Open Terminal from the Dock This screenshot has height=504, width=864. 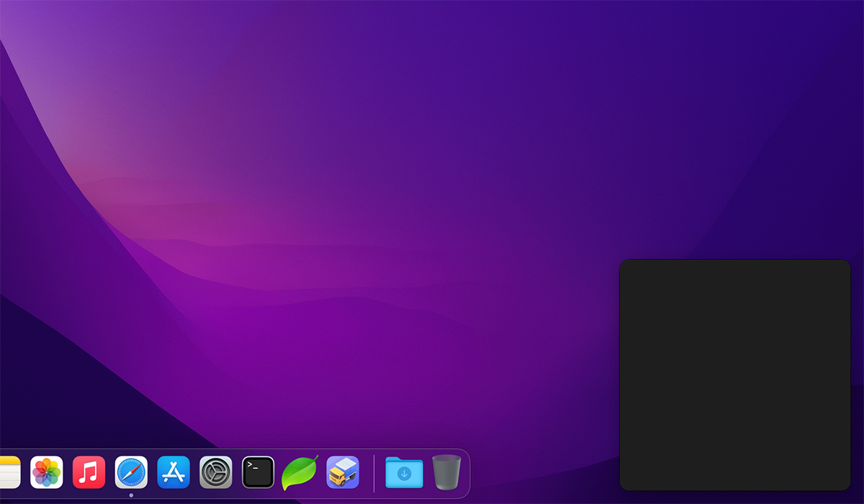click(x=258, y=473)
